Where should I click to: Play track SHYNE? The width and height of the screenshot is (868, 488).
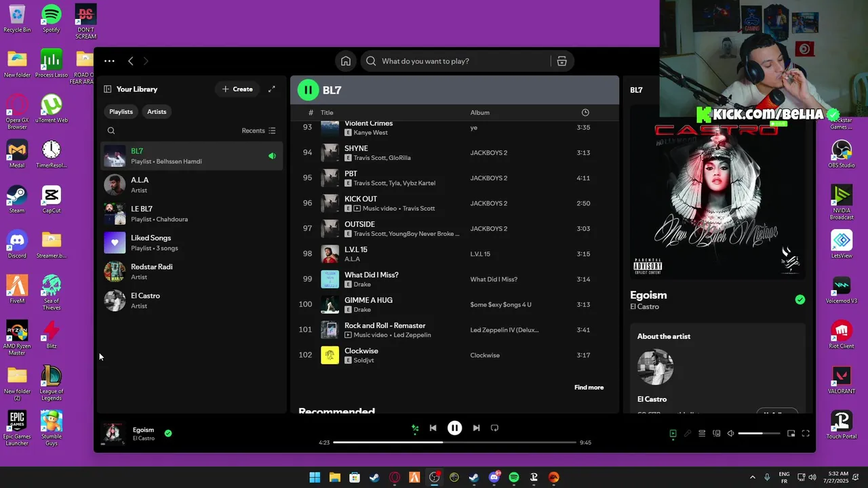point(454,152)
